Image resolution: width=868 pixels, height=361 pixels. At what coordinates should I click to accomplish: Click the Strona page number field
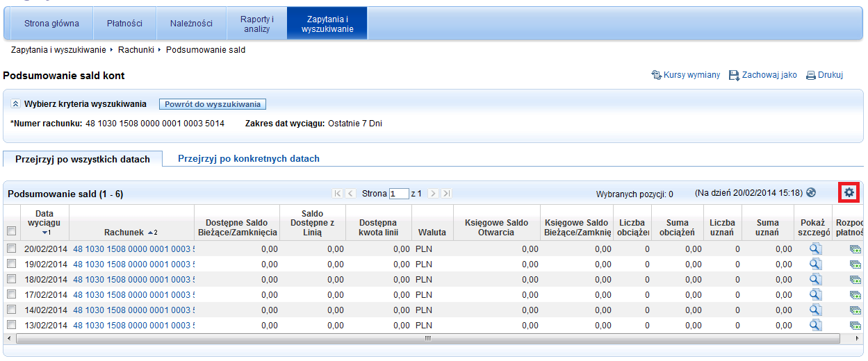(x=399, y=194)
